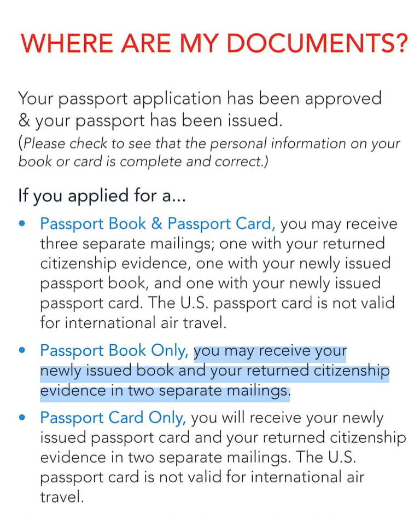Click highlighted "evidence in two separate mailings." text
Viewport: 420px width, 520px height.
pyautogui.click(x=165, y=391)
